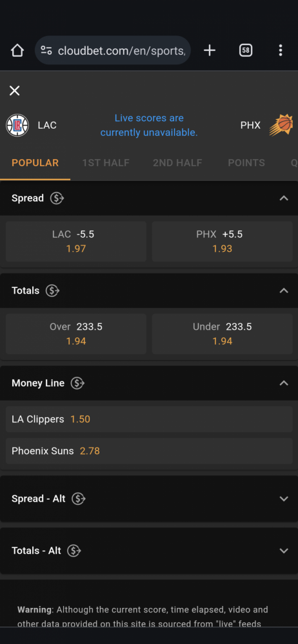Click the cash out icon next to Totals
298x644 pixels.
point(52,291)
